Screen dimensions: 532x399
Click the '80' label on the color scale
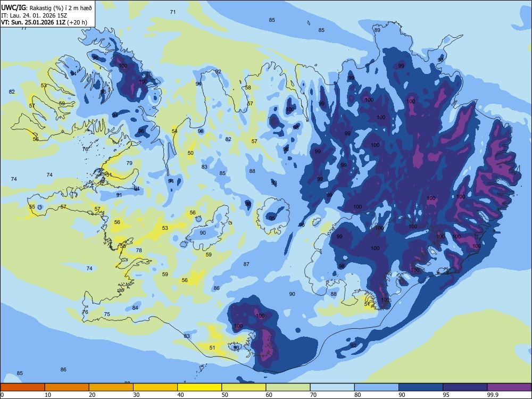tap(358, 395)
